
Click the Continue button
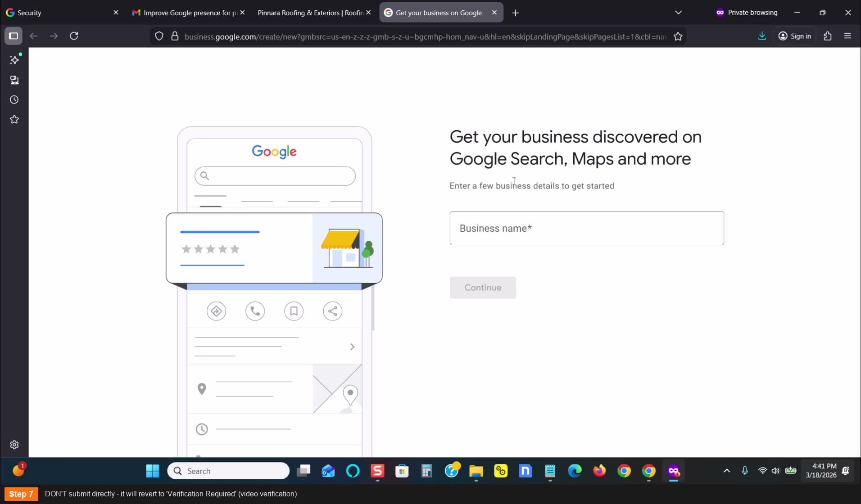[483, 288]
